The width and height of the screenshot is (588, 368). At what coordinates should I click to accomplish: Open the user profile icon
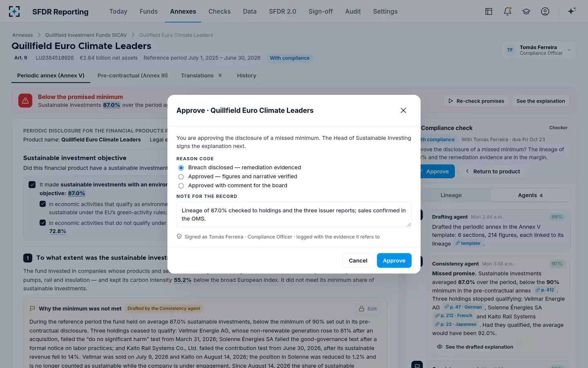point(545,11)
